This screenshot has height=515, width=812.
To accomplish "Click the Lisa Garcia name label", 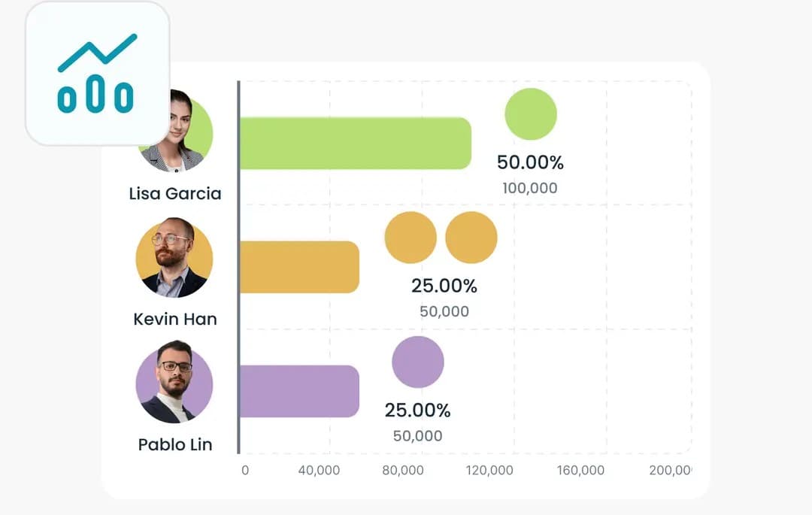I will (x=175, y=194).
